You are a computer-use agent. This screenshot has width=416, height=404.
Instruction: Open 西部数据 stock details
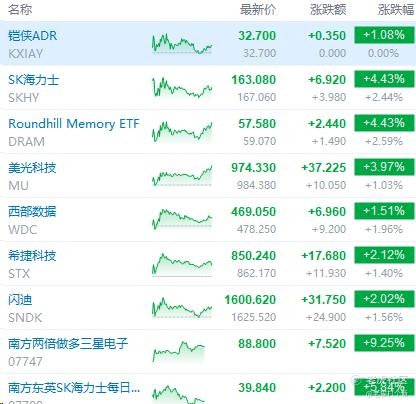(32, 212)
